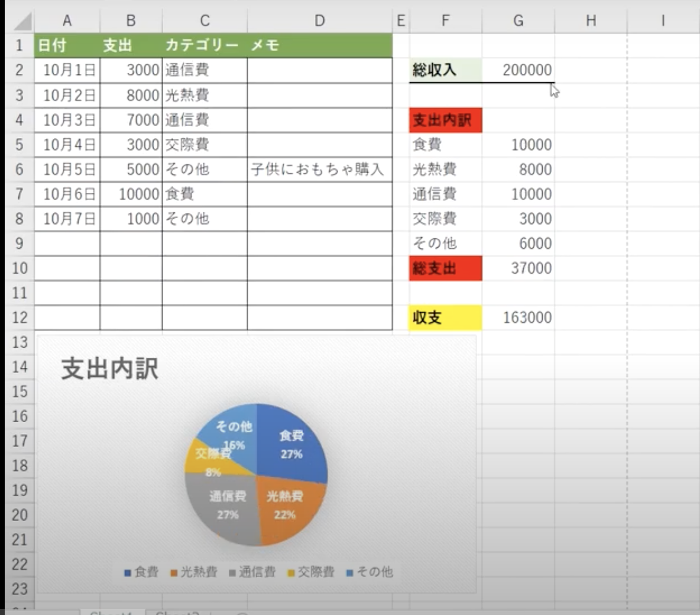This screenshot has width=700, height=615.
Task: Click the 総収入 value cell 200000
Action: click(x=518, y=70)
